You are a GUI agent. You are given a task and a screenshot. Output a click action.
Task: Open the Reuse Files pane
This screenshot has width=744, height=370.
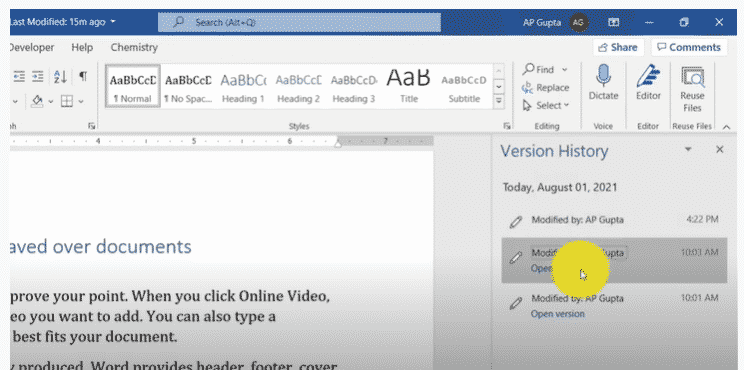692,89
